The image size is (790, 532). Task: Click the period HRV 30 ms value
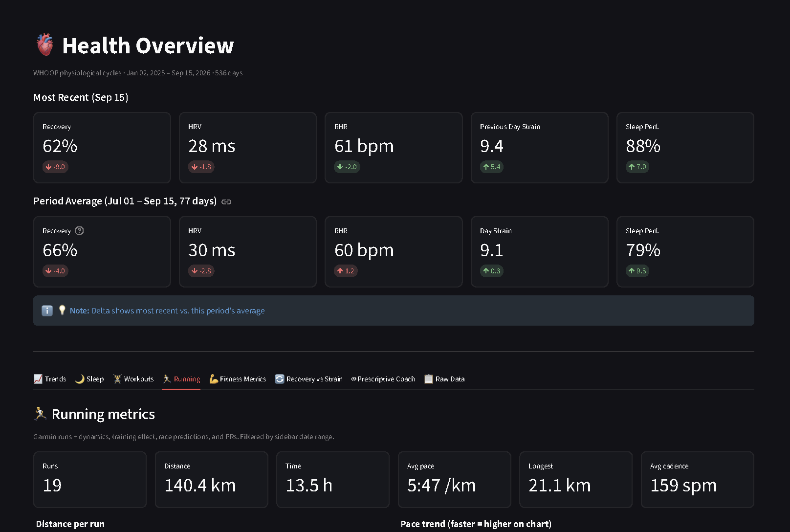(212, 250)
